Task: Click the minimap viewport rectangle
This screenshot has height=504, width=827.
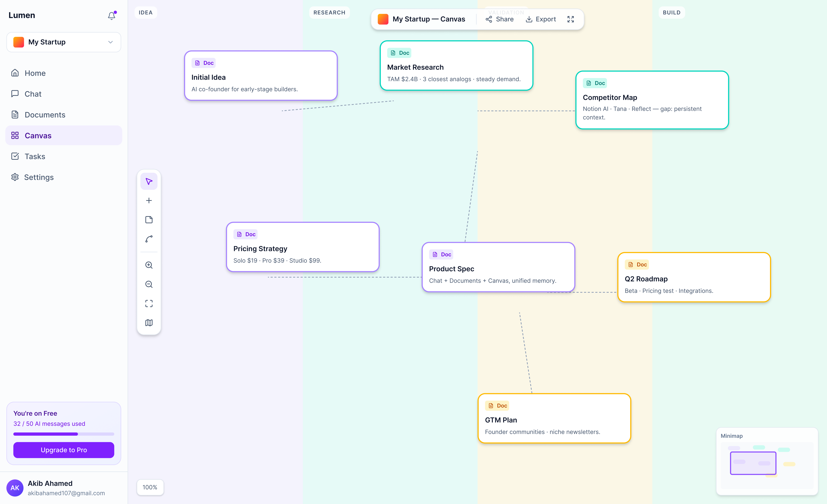Action: click(753, 463)
